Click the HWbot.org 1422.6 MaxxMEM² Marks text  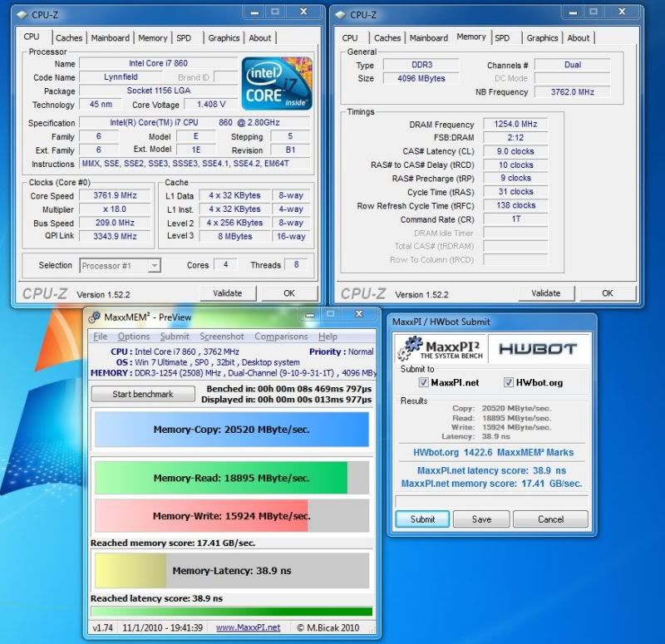(493, 452)
